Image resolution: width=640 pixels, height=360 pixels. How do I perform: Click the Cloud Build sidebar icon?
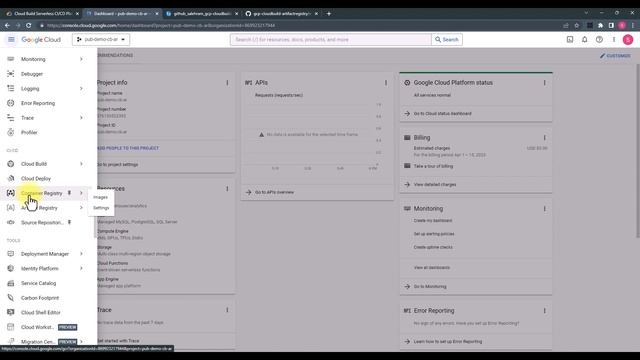click(11, 164)
